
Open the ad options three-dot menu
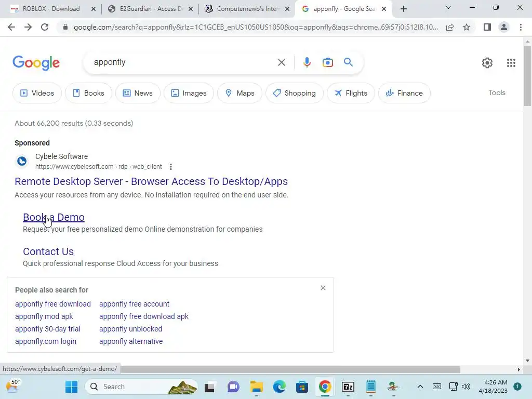(170, 167)
